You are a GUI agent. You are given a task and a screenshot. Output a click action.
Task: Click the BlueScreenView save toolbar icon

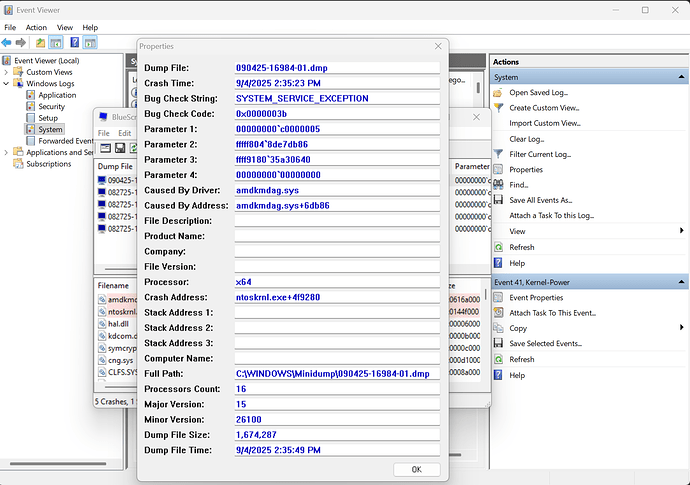[x=120, y=148]
